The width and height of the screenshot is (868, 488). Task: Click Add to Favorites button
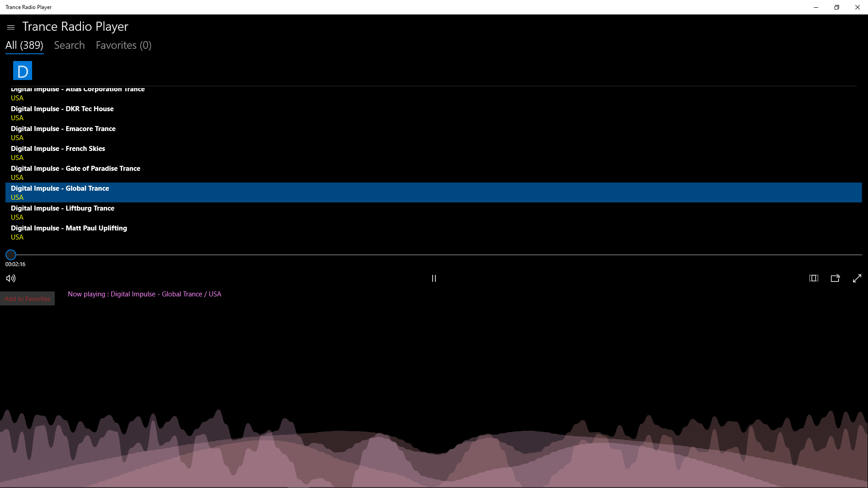coord(27,299)
